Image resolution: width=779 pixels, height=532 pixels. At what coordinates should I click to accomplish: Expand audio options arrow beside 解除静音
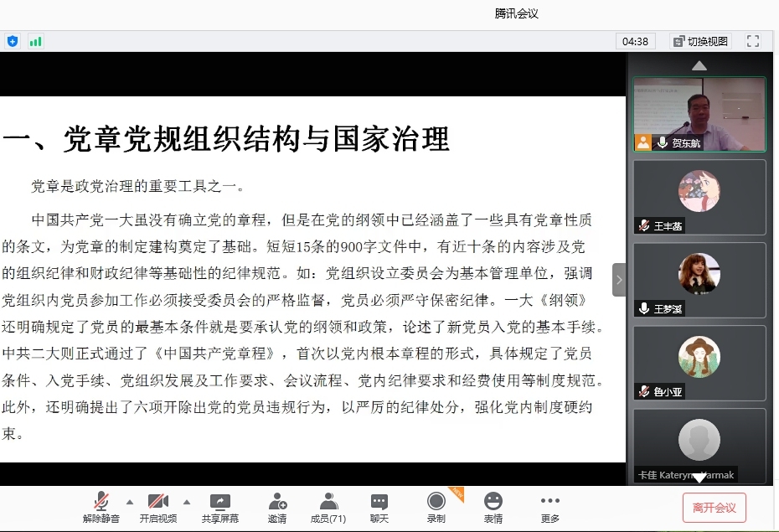tap(129, 502)
